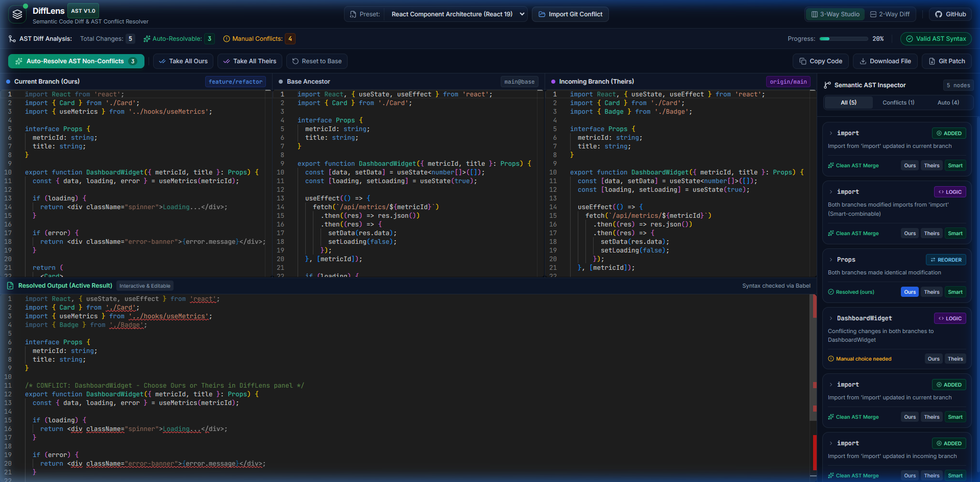The image size is (980, 482).
Task: Choose Ours for DashboardWidget conflict
Action: click(933, 359)
